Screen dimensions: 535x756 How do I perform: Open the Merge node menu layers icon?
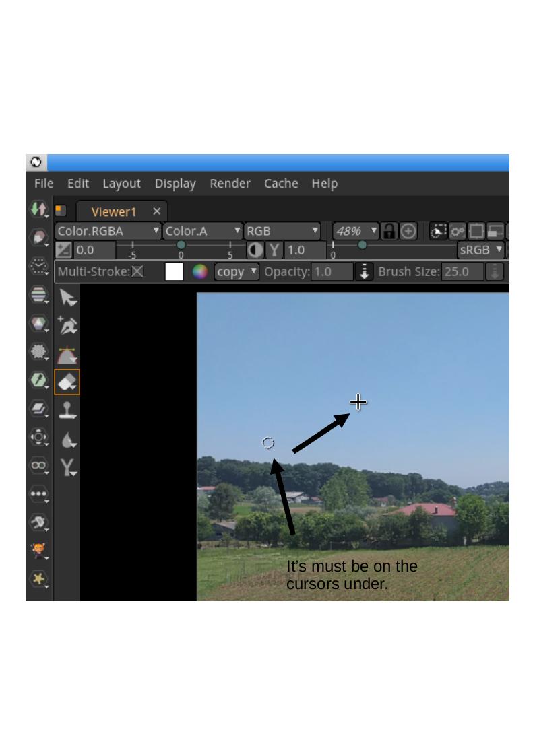[38, 409]
